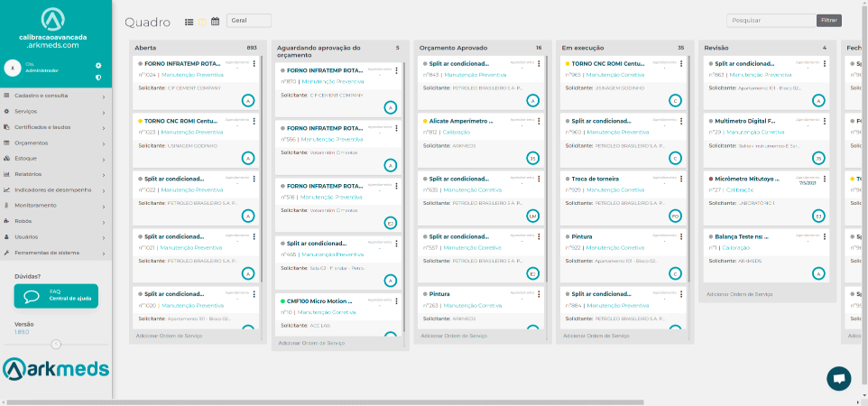This screenshot has height=406, width=868.
Task: Click the shield icon under settings gear
Action: tap(98, 78)
